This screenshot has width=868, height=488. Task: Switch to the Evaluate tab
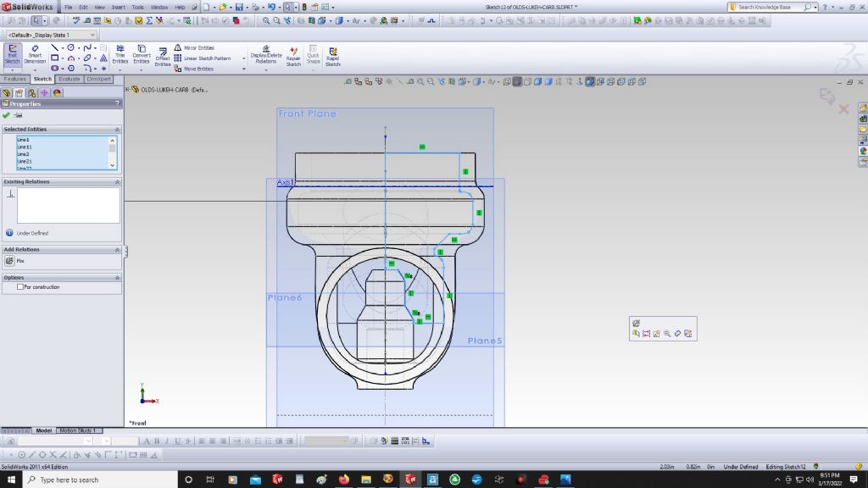click(x=70, y=79)
